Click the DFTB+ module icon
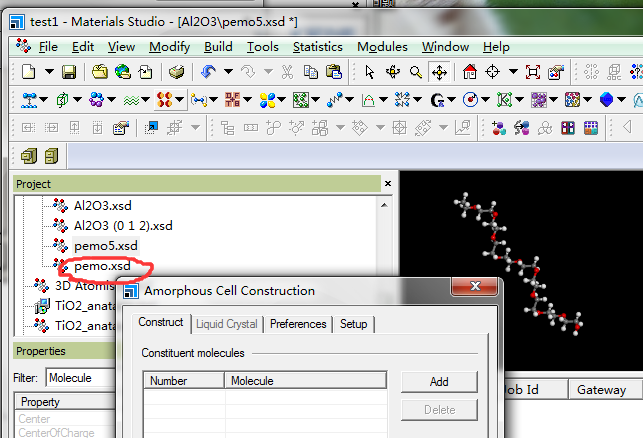Image resolution: width=643 pixels, height=438 pixels. point(233,100)
